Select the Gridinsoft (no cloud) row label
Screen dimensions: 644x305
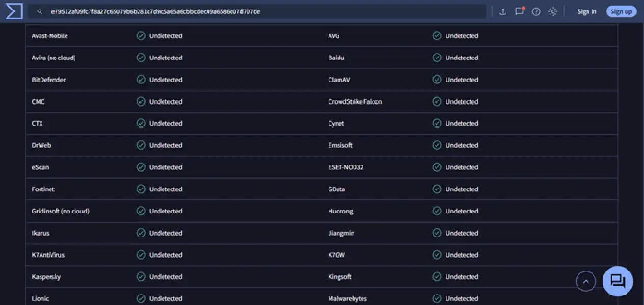tap(60, 211)
